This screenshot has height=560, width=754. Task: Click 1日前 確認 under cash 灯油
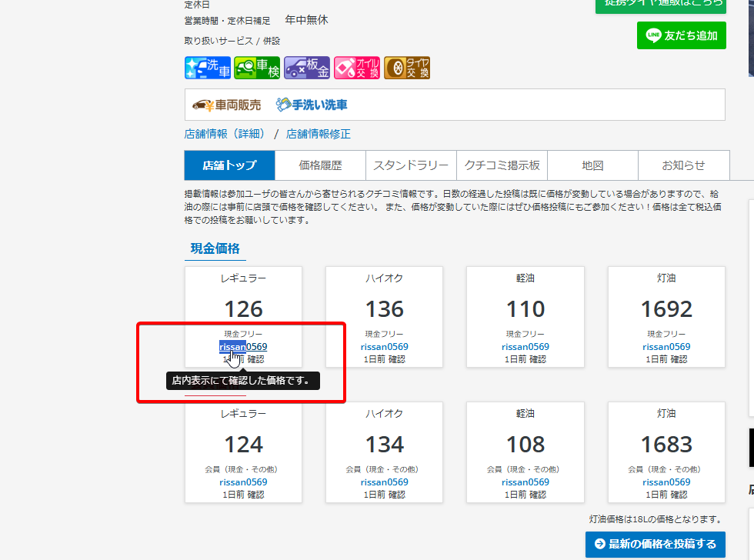(666, 359)
